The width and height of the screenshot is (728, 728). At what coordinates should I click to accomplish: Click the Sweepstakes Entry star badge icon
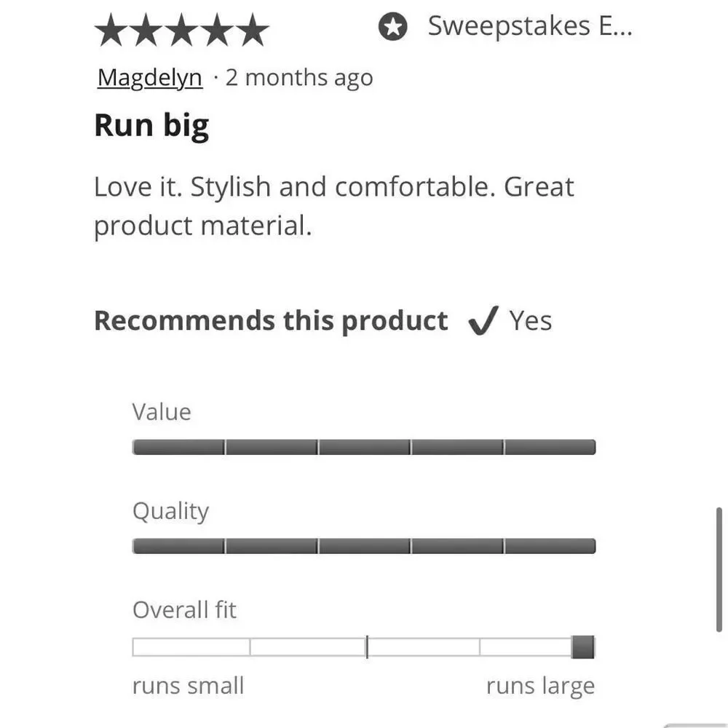pyautogui.click(x=393, y=26)
